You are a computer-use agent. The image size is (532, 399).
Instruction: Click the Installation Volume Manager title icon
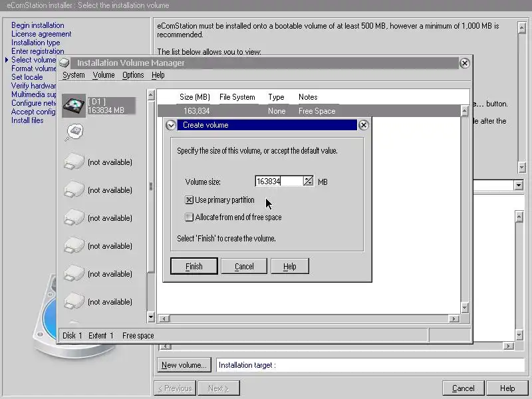pos(64,63)
